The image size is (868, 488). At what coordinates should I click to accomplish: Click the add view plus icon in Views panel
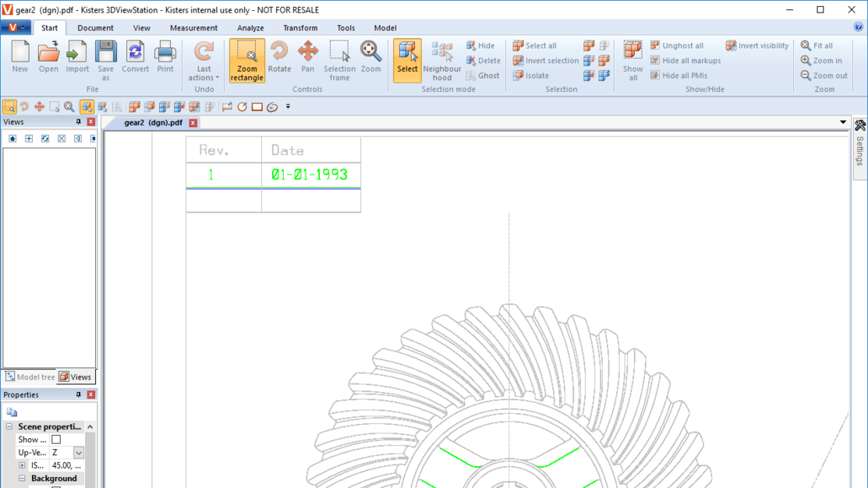(29, 138)
